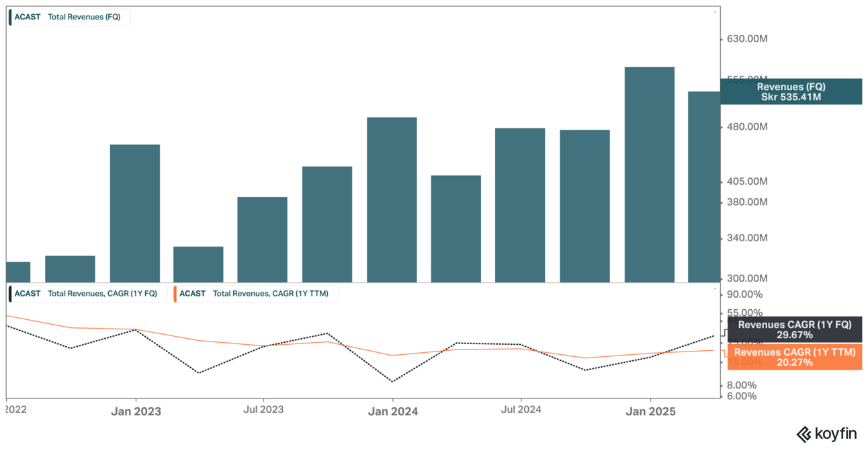Viewport: 868px width, 449px height.
Task: Click the '340.00M' y-axis label
Action: (x=748, y=238)
